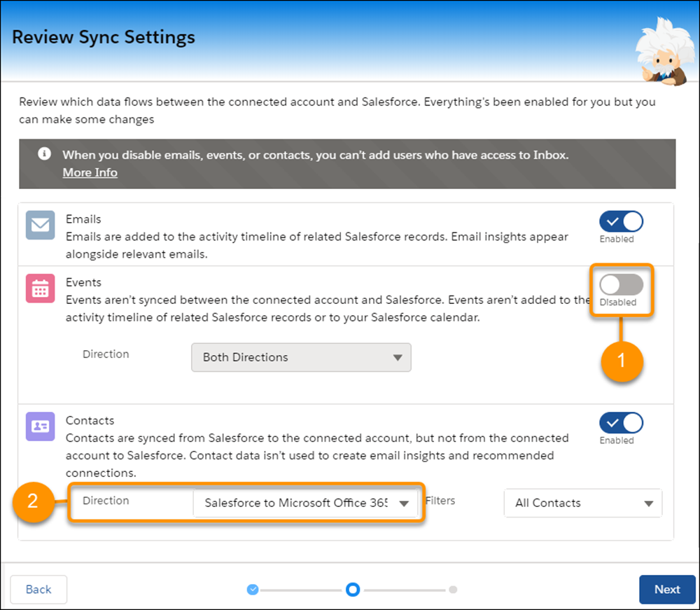Click the 'Review which data flows' intro text

coord(337,110)
